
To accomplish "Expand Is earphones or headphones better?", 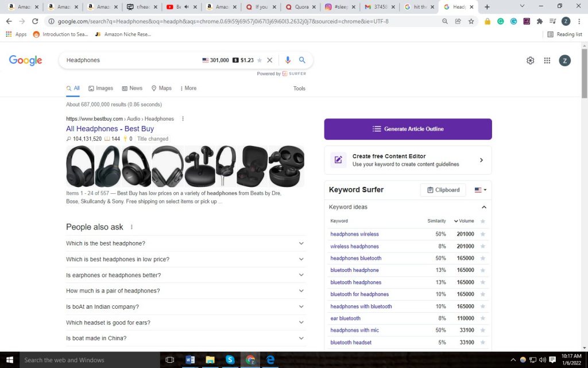I will coord(185,275).
